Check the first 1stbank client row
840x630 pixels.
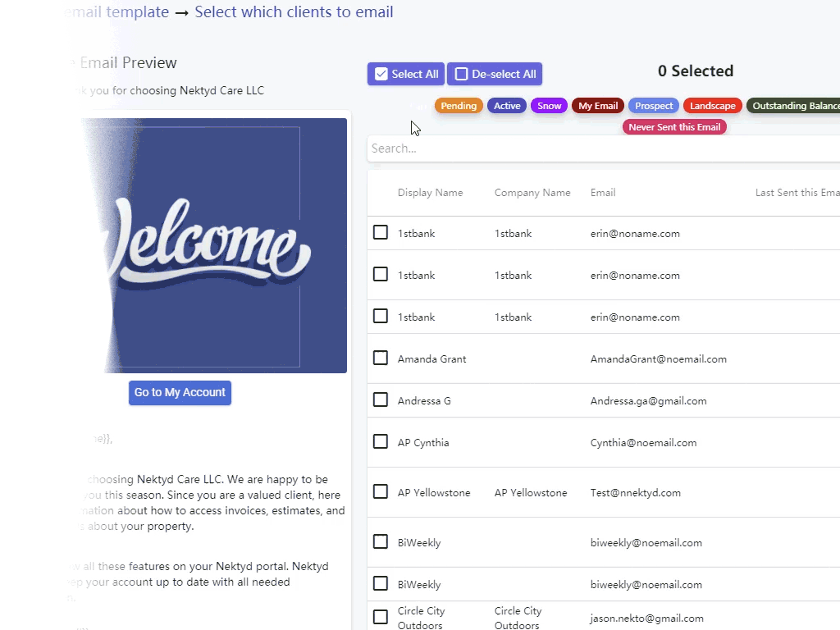(381, 232)
